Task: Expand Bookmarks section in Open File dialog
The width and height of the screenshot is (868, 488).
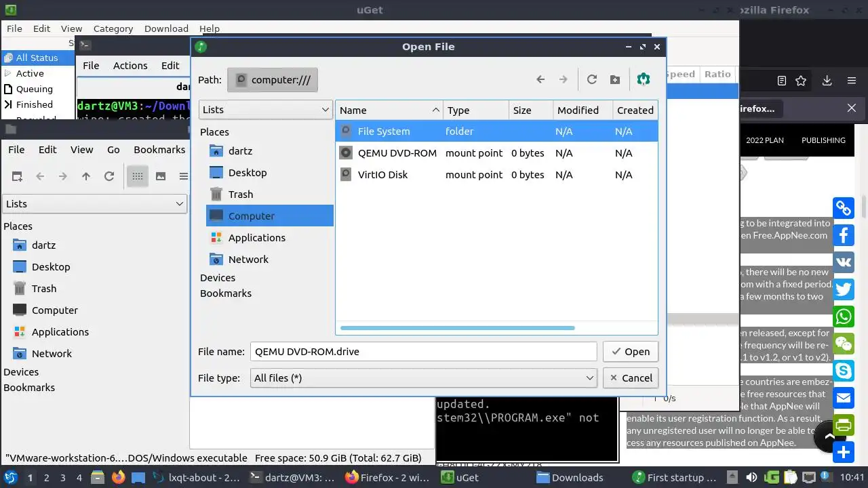Action: pos(226,293)
